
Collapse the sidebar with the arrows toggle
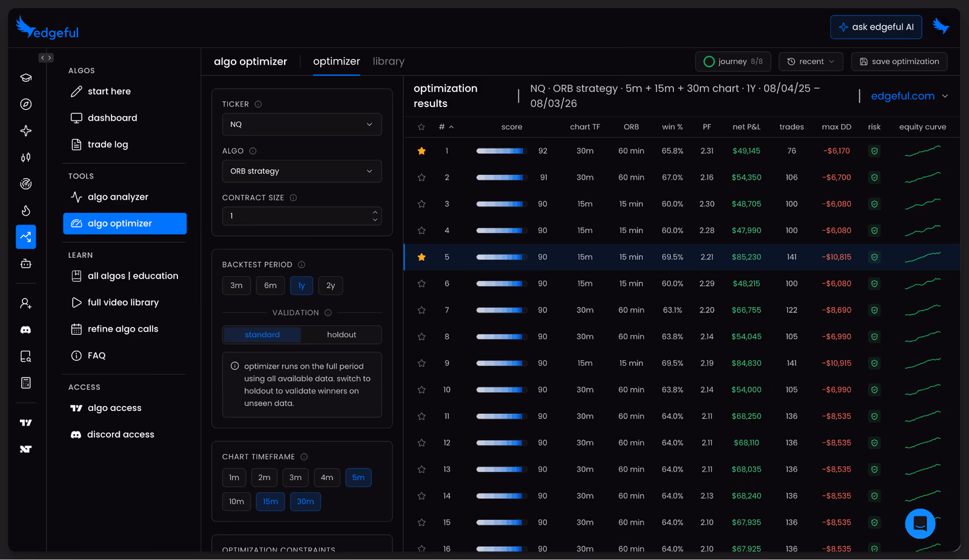tap(46, 58)
